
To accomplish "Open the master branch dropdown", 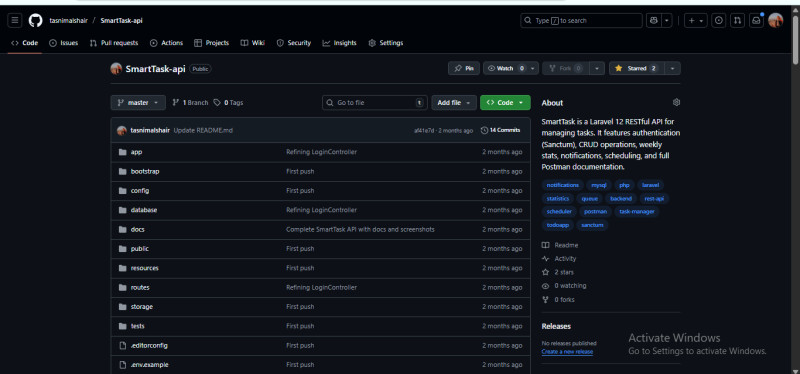I will pos(138,103).
